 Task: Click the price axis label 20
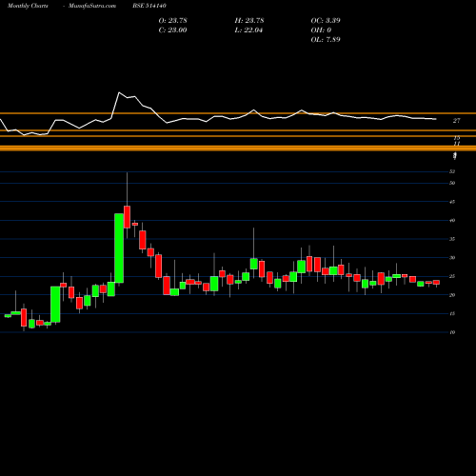point(452,295)
